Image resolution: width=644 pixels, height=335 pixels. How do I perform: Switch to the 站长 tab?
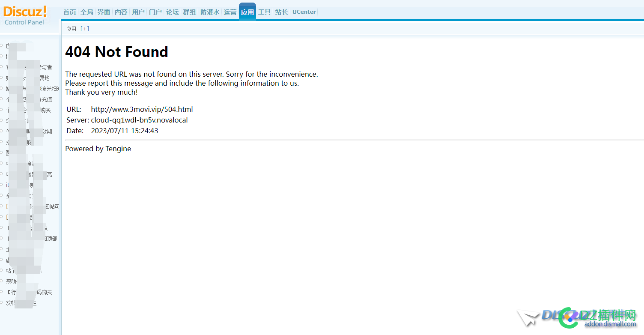(x=281, y=12)
